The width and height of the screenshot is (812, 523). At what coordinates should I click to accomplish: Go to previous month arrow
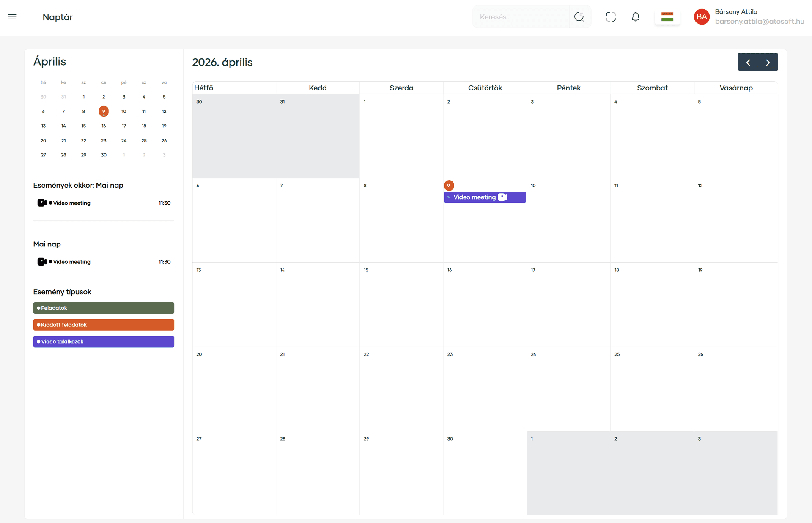click(x=748, y=62)
